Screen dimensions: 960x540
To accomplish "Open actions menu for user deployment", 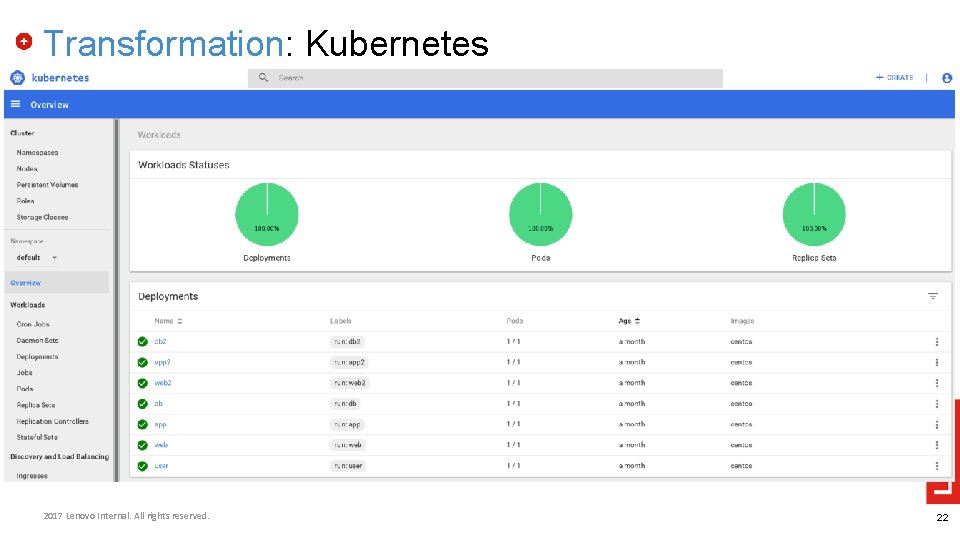I will click(x=937, y=466).
